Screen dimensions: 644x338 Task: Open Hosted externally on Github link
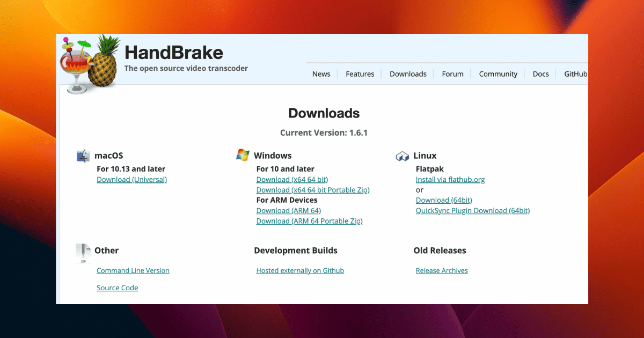(x=300, y=271)
